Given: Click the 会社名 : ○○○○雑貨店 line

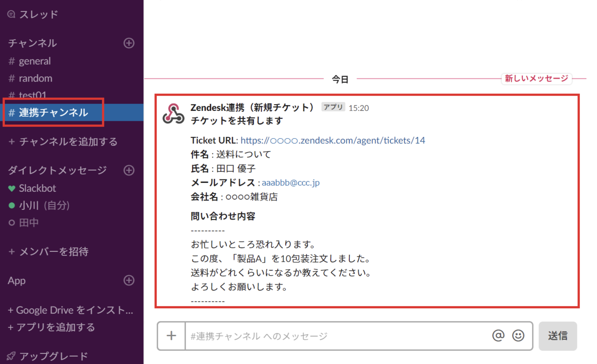Looking at the screenshot, I should (x=234, y=197).
